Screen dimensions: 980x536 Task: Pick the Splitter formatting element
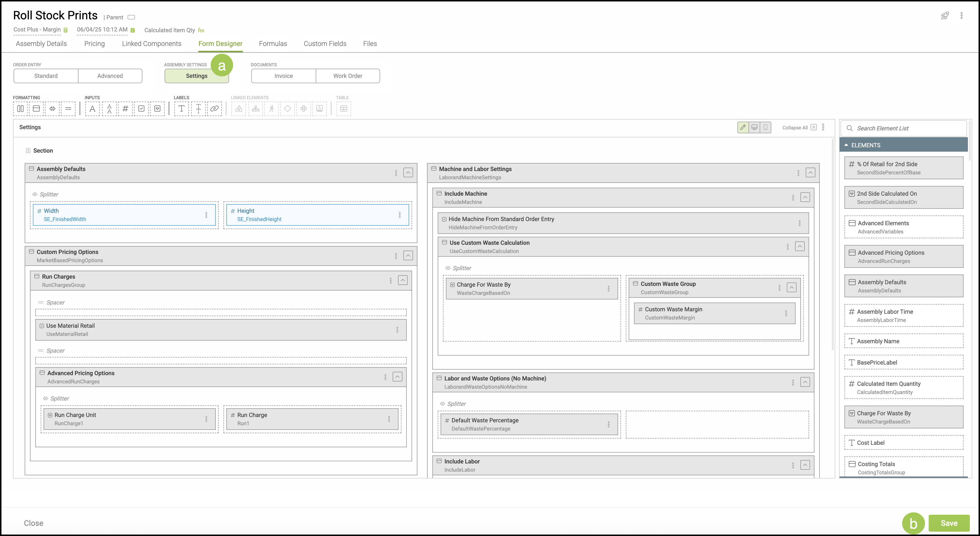click(53, 109)
